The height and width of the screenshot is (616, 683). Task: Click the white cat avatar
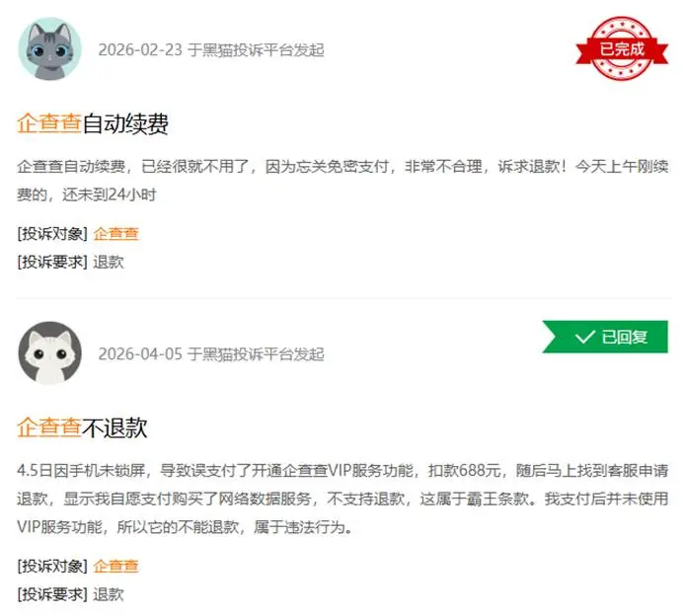tap(50, 352)
